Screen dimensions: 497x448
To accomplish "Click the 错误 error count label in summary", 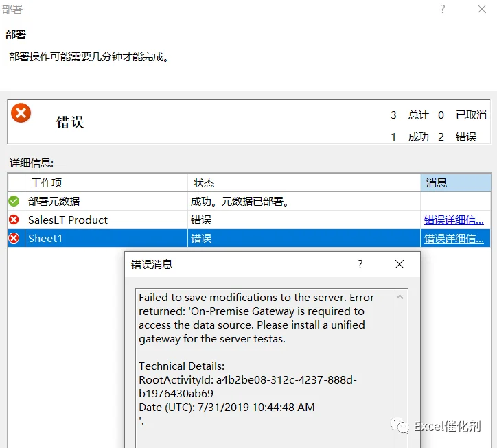I will point(466,137).
